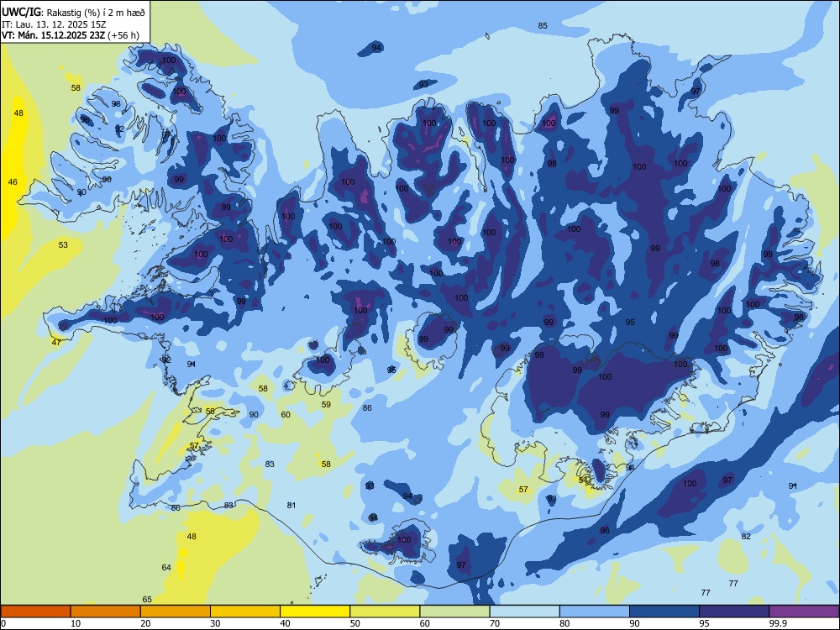This screenshot has height=630, width=840.
Task: Click the 70–80 pale blue legend swatch
Action: 524,612
